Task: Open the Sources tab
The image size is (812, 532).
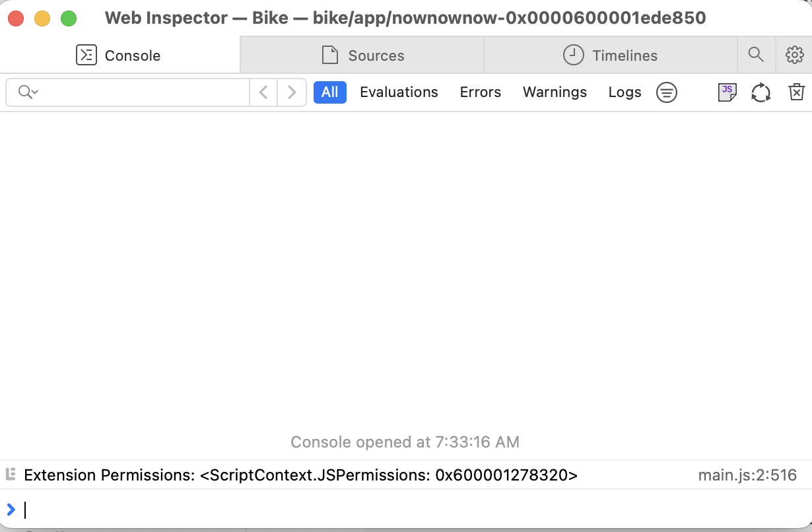Action: point(362,55)
